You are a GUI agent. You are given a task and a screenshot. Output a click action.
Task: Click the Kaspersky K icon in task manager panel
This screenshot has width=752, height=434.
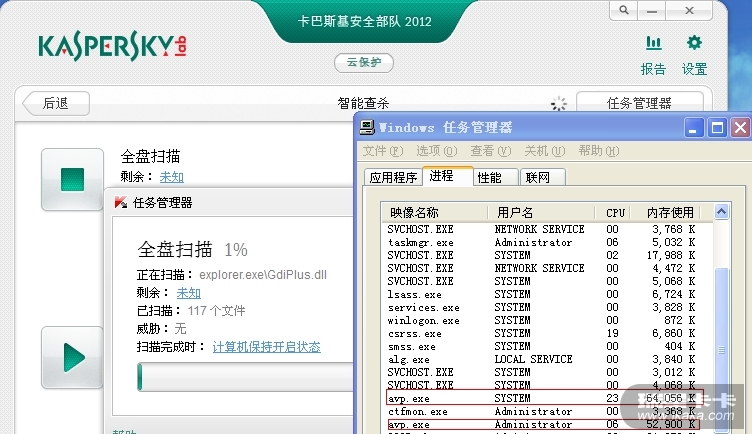click(121, 202)
